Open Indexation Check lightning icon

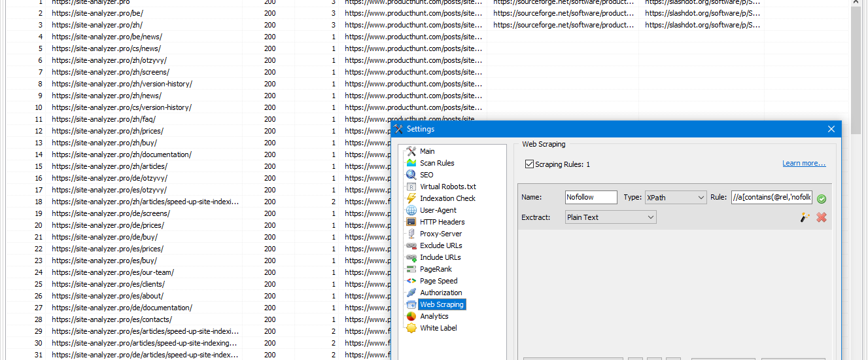[x=411, y=198]
